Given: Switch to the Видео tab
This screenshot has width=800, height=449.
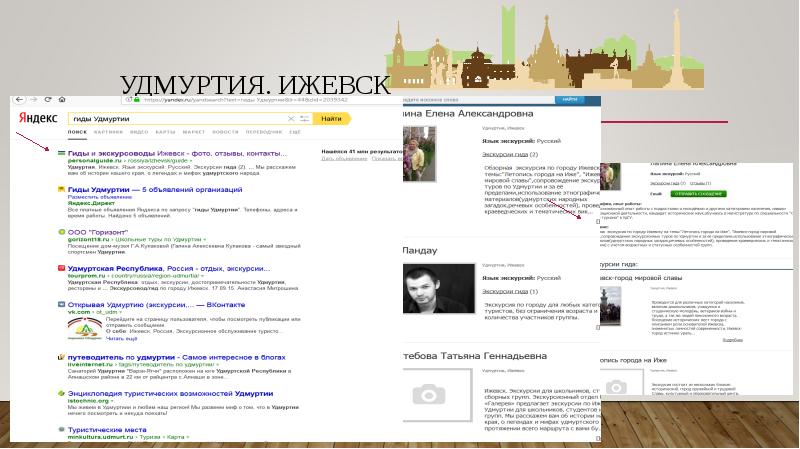Looking at the screenshot, I should [x=139, y=132].
